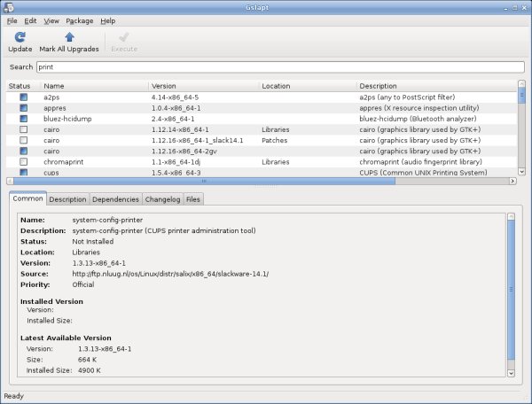Sort by the Version column header
The width and height of the screenshot is (532, 404).
[204, 86]
